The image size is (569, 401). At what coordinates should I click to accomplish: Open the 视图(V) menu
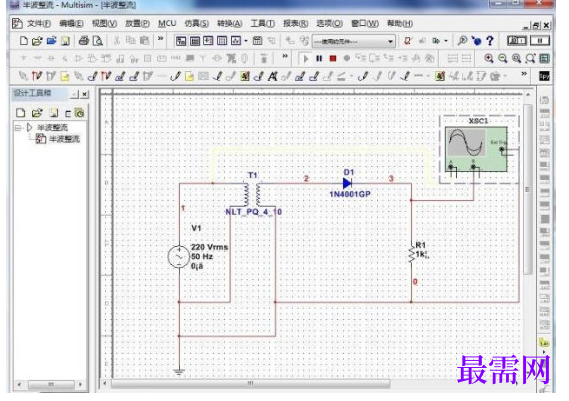[x=104, y=24]
